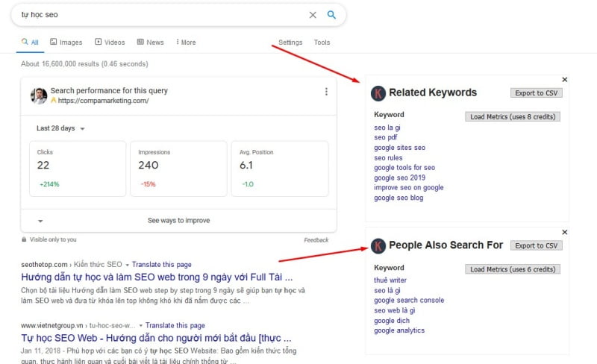Click the logo beside People Also Search For
The width and height of the screenshot is (597, 364).
[x=378, y=245]
